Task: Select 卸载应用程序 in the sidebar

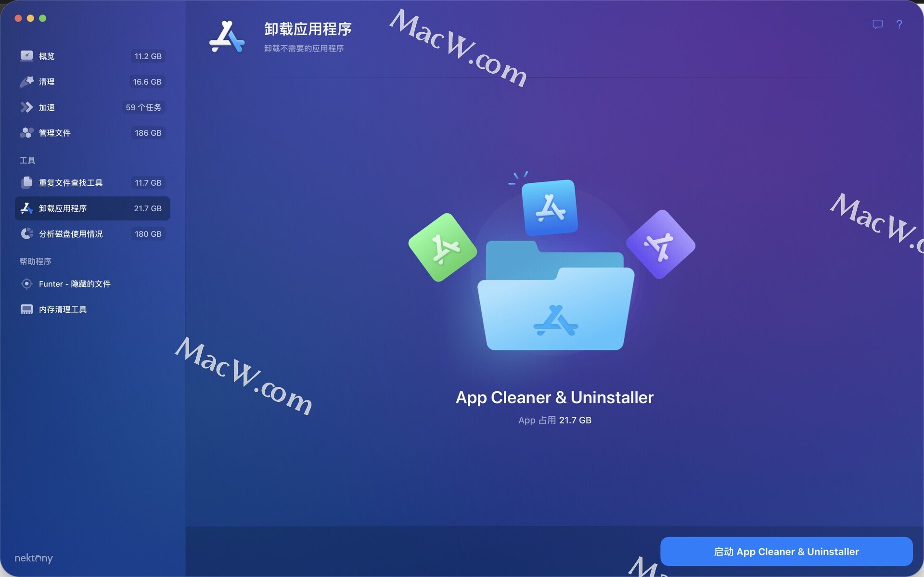Action: (x=92, y=208)
